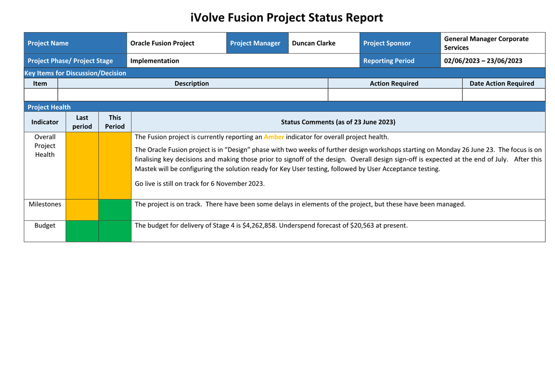The width and height of the screenshot is (555, 392).
Task: Select the 'Reporting Period' label cell
Action: pyautogui.click(x=400, y=61)
